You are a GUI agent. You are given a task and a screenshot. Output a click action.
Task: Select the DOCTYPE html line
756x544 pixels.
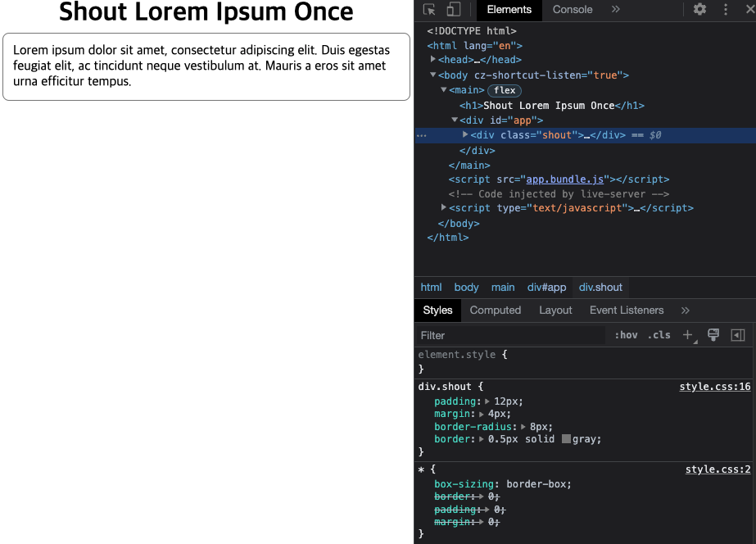pos(472,31)
